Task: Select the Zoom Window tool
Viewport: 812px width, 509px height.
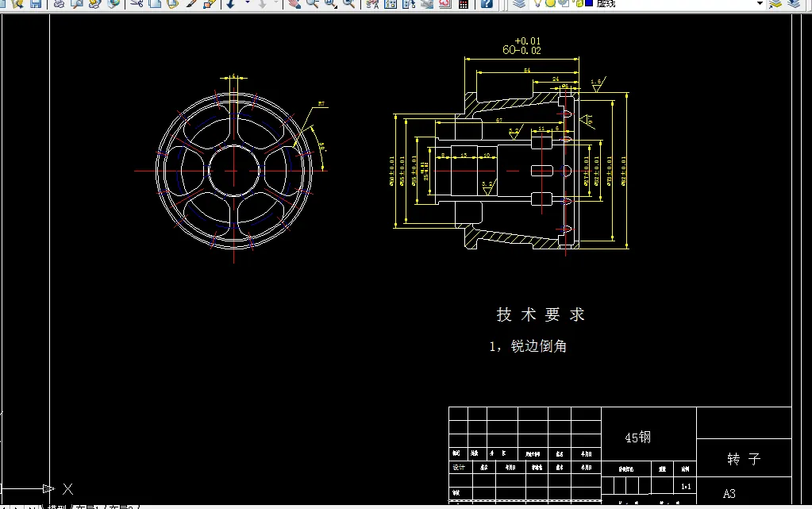Action: tap(330, 4)
